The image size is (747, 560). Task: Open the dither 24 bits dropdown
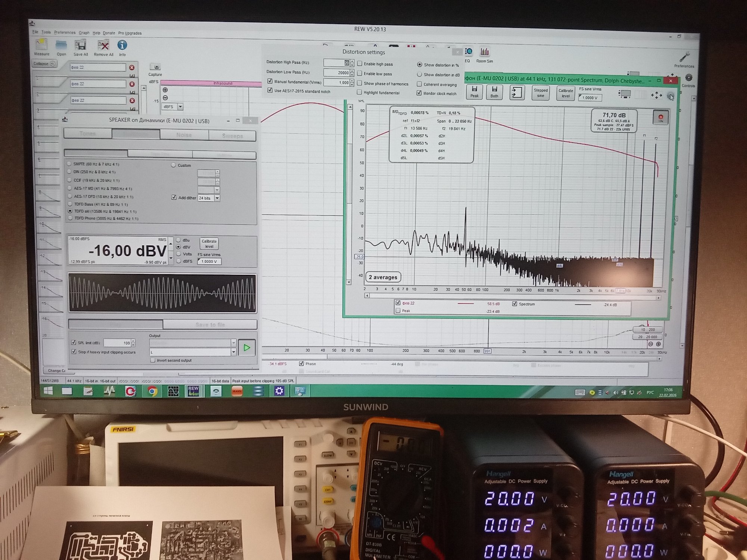point(217,198)
